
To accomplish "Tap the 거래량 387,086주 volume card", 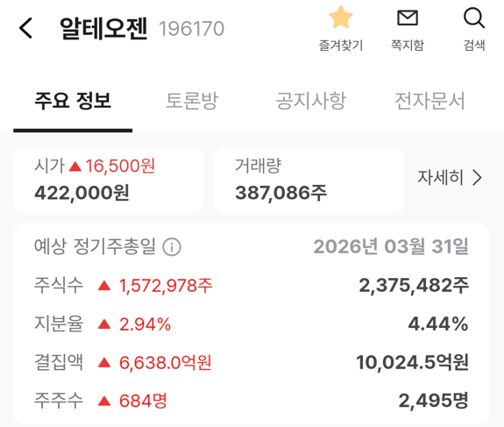I will (x=309, y=181).
